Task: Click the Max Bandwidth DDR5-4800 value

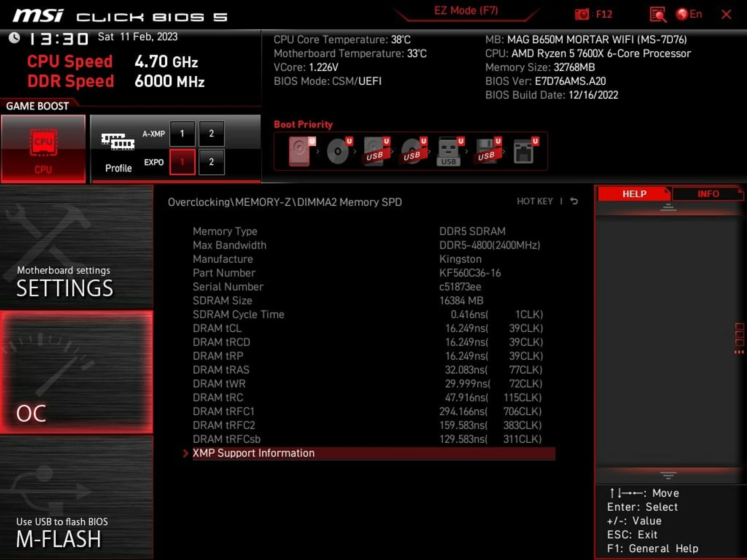Action: [x=490, y=245]
